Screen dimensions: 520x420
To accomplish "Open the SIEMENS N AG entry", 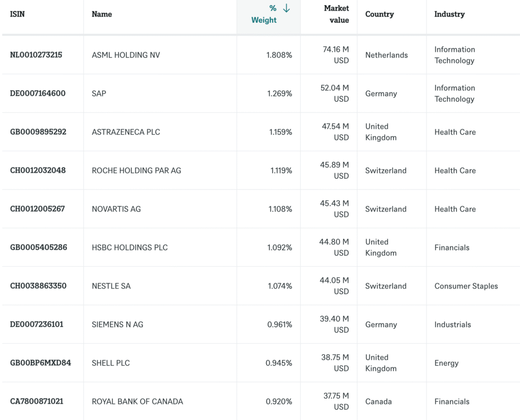I will click(x=117, y=325).
